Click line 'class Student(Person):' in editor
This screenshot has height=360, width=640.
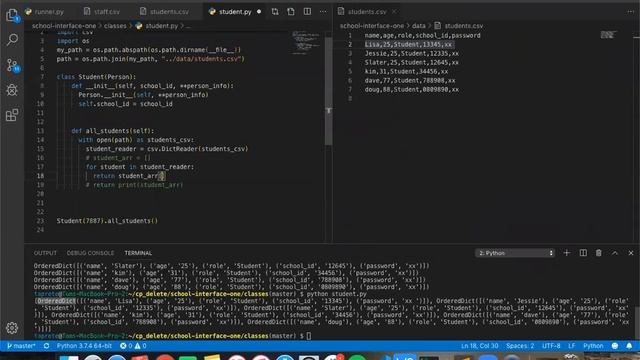click(96, 77)
